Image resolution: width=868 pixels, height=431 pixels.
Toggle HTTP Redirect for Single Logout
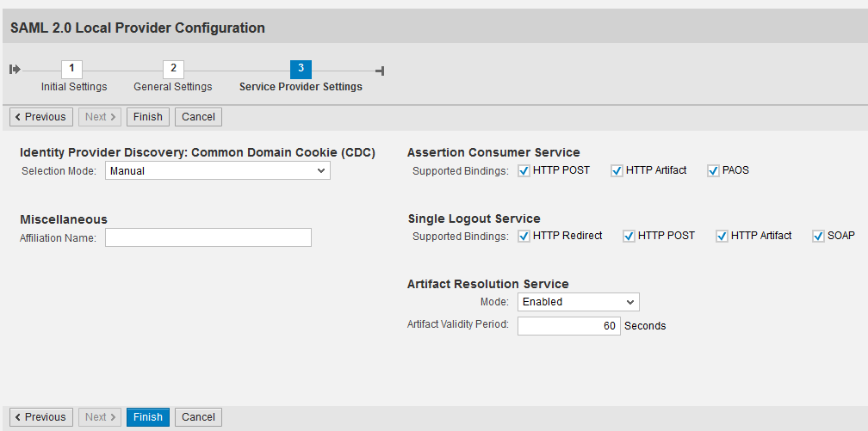524,237
